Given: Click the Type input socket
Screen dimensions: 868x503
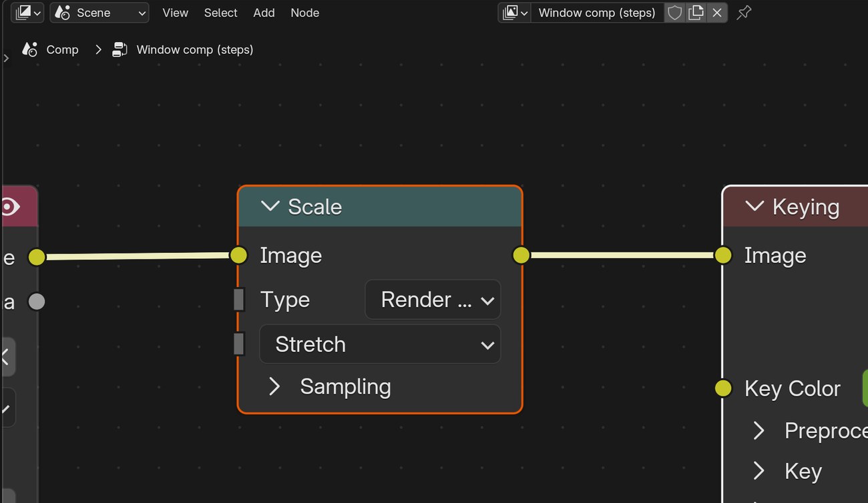Looking at the screenshot, I should [238, 300].
